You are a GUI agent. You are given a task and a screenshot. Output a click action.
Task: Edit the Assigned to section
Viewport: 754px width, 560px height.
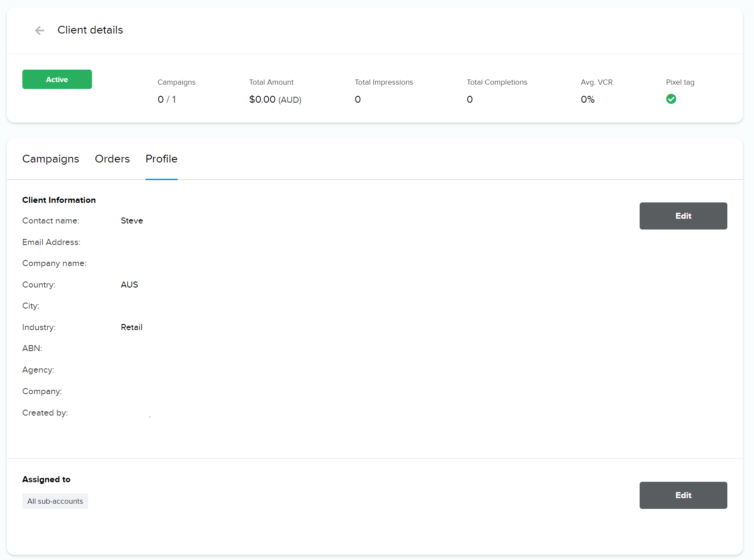tap(684, 495)
